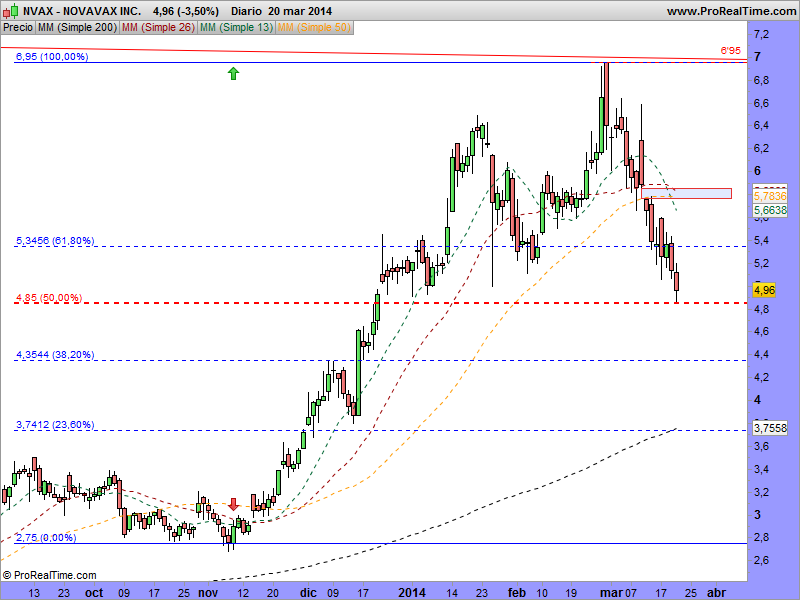Click the 7,2 price axis label

(x=761, y=34)
